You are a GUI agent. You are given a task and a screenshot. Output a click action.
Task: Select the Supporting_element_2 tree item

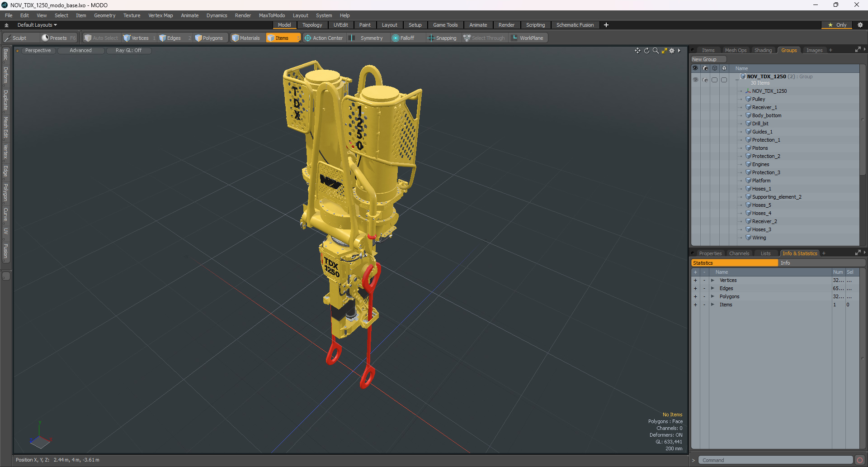point(776,197)
